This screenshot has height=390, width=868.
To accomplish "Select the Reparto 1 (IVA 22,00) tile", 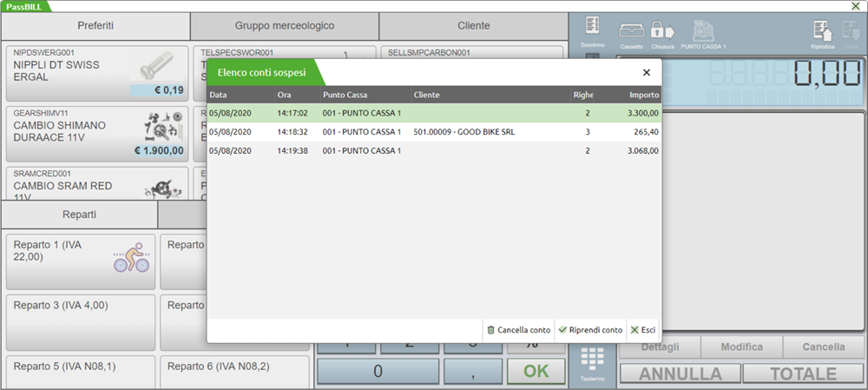I will pyautogui.click(x=80, y=261).
